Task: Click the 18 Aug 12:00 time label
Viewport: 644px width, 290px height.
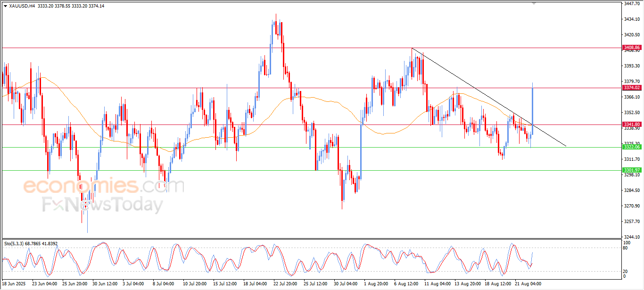Action: pos(497,284)
